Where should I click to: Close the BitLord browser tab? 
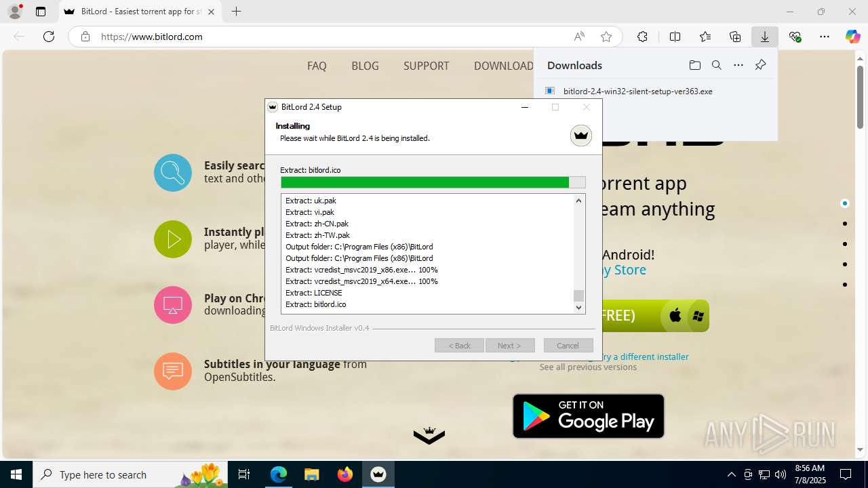212,12
